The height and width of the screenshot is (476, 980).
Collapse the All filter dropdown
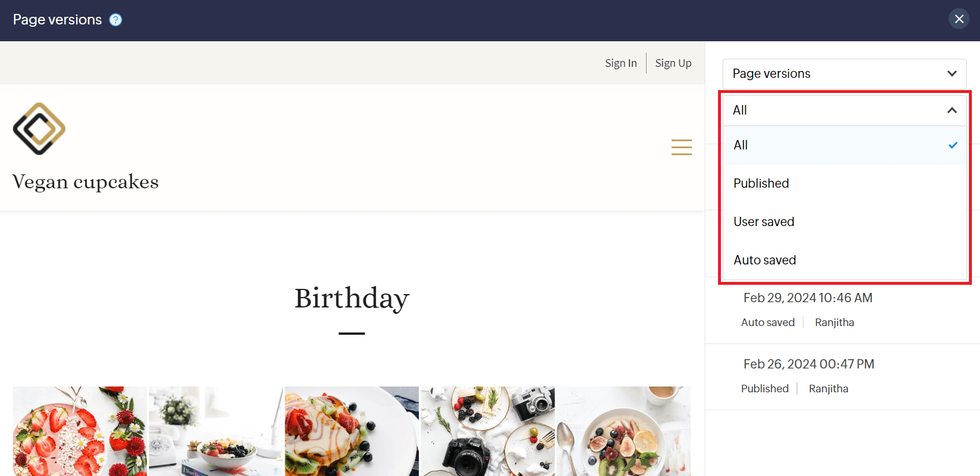tap(844, 110)
